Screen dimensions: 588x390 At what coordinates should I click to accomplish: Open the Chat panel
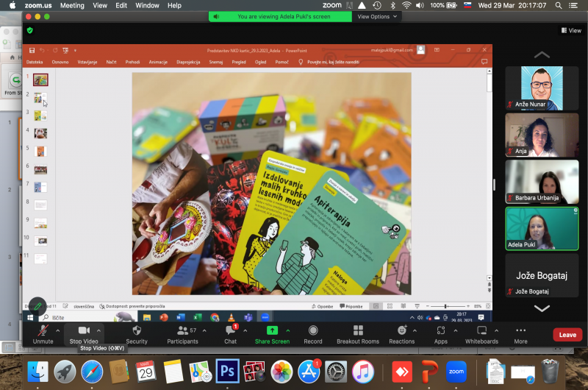click(x=230, y=331)
